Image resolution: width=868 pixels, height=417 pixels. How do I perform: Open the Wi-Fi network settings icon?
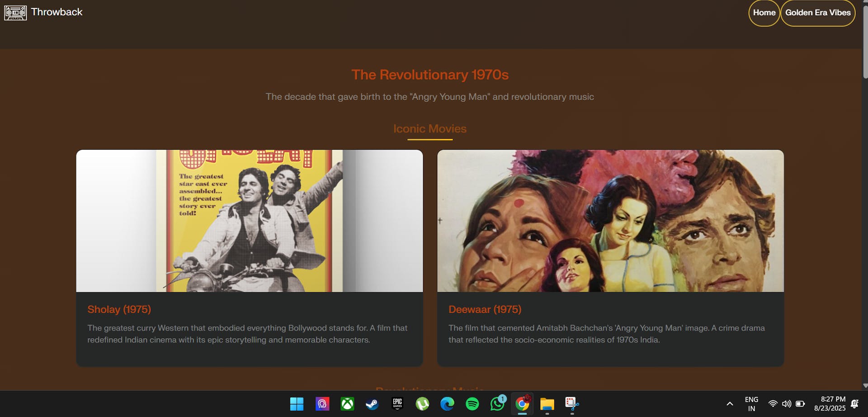(x=773, y=404)
